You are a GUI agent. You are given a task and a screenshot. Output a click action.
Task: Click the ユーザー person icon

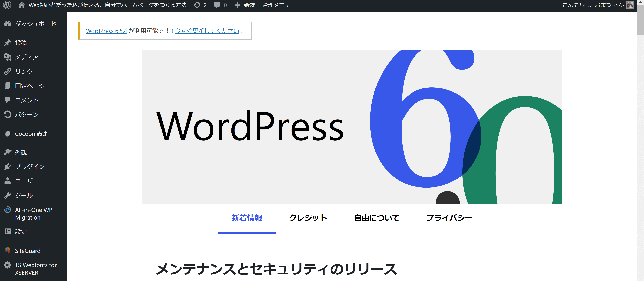(x=8, y=181)
